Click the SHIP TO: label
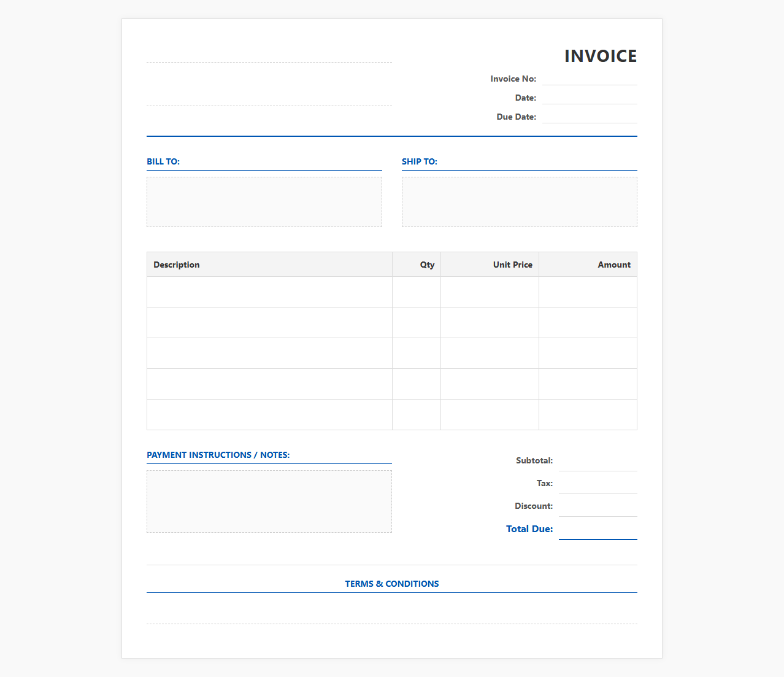Viewport: 784px width, 677px height. (420, 161)
